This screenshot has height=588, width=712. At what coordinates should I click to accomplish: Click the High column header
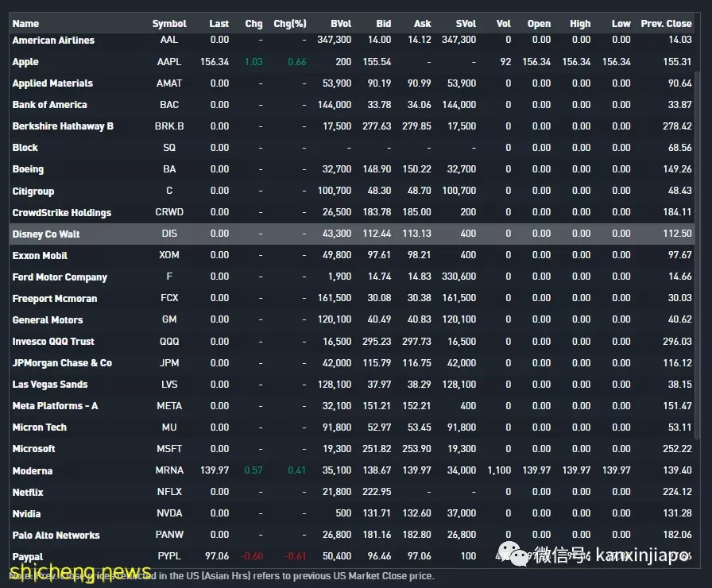pos(580,24)
